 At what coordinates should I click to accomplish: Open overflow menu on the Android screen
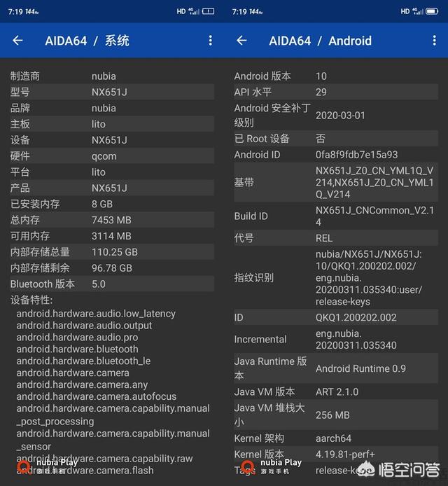pos(435,41)
